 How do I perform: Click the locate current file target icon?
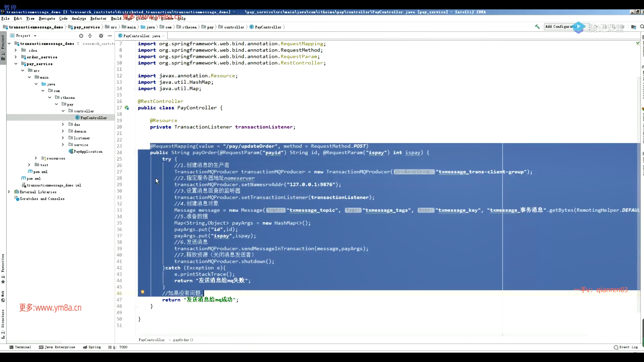click(81, 36)
